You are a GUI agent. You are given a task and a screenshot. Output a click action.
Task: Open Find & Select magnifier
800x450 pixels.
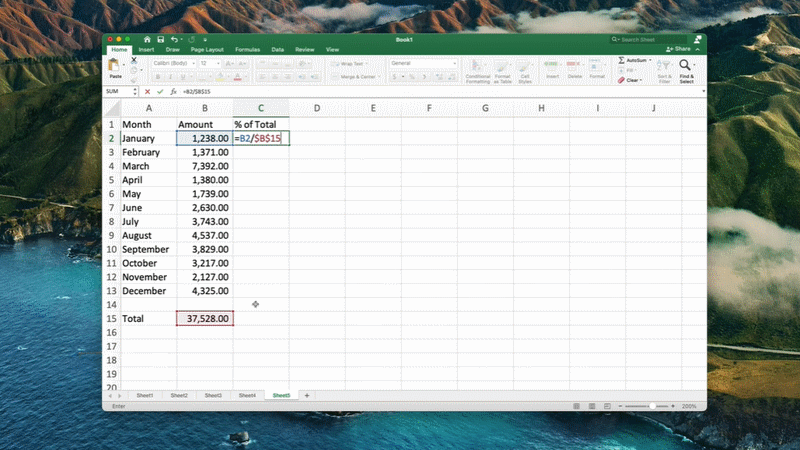(x=686, y=71)
